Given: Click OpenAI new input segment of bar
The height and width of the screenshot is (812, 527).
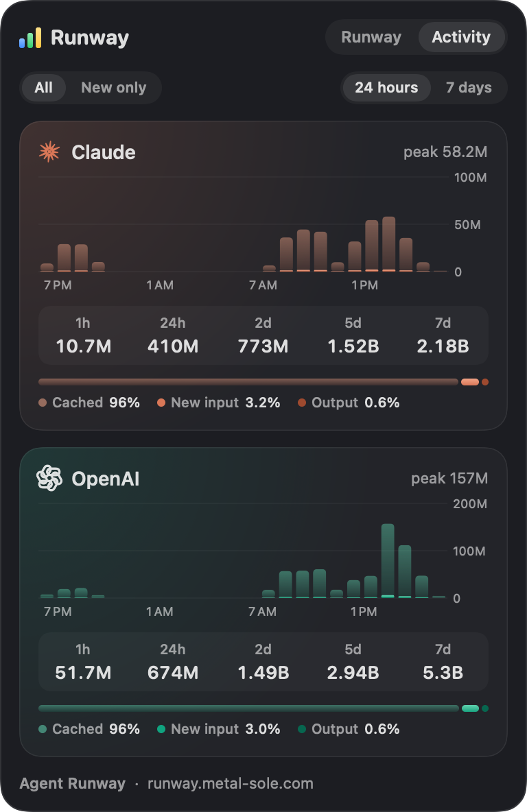Looking at the screenshot, I should [x=471, y=708].
